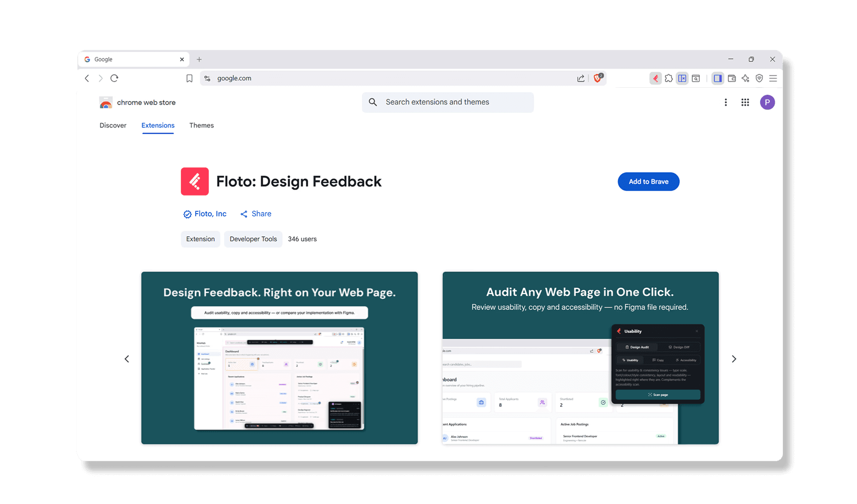Bookmark this page using bookmark icon

pyautogui.click(x=190, y=78)
